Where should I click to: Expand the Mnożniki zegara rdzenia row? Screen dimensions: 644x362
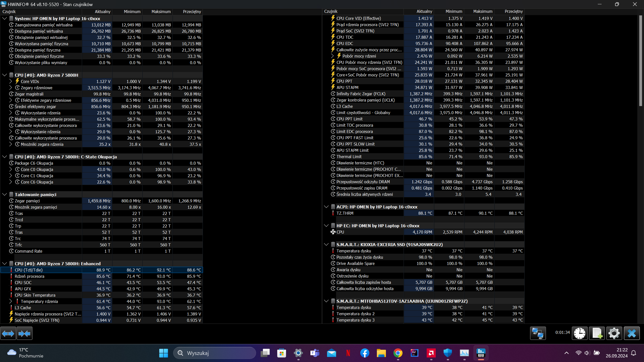[11, 144]
